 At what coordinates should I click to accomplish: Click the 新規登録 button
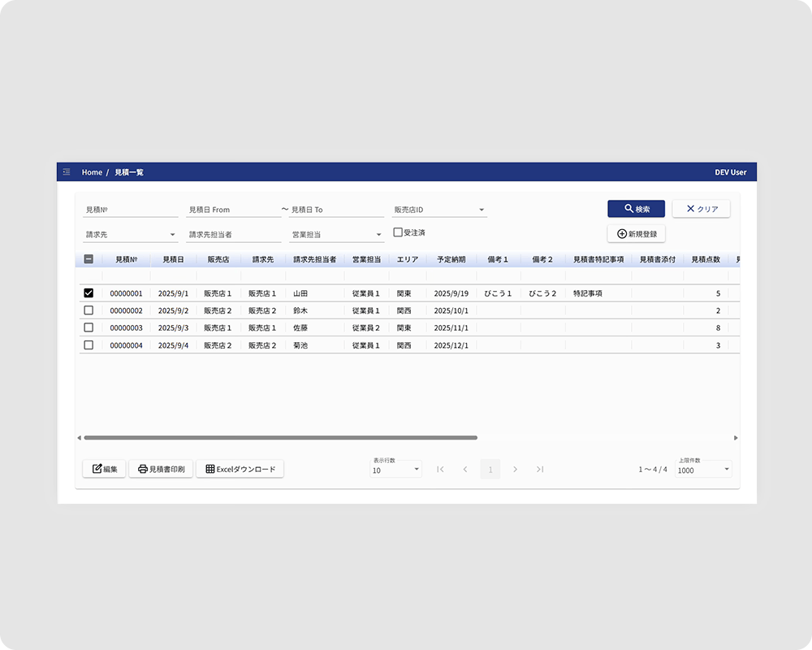[636, 234]
